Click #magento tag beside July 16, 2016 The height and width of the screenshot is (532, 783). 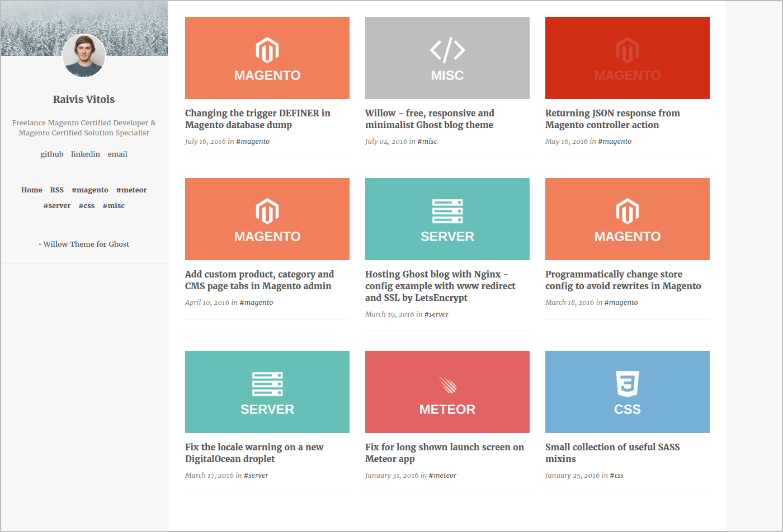click(x=253, y=142)
